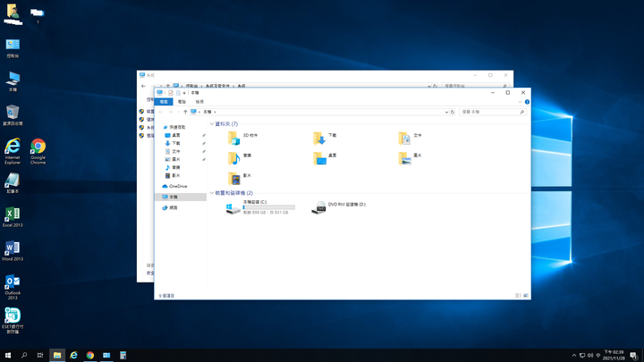Open the address bar history dropdown
The width and height of the screenshot is (644, 362).
point(446,112)
